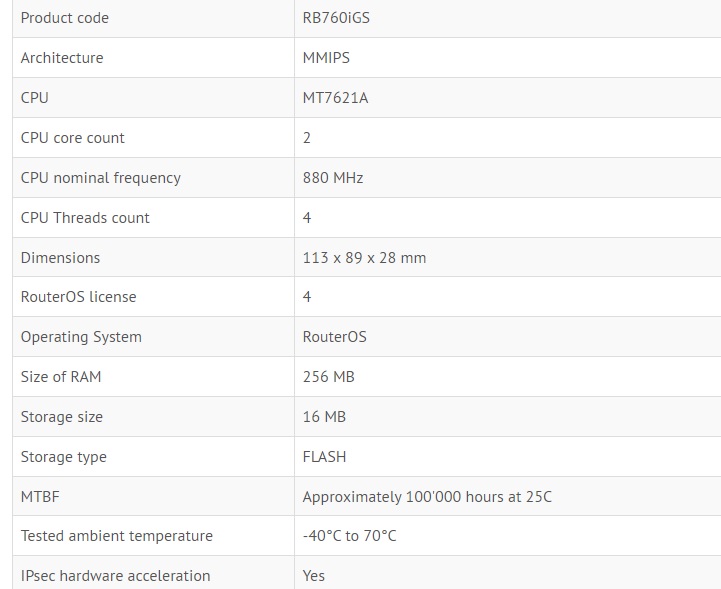Click the 16 MB storage size value

point(324,417)
